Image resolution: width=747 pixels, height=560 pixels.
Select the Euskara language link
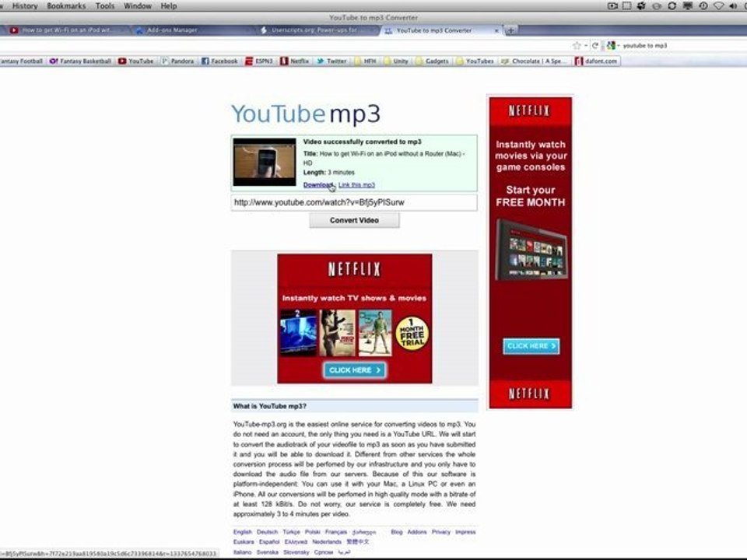[x=244, y=542]
